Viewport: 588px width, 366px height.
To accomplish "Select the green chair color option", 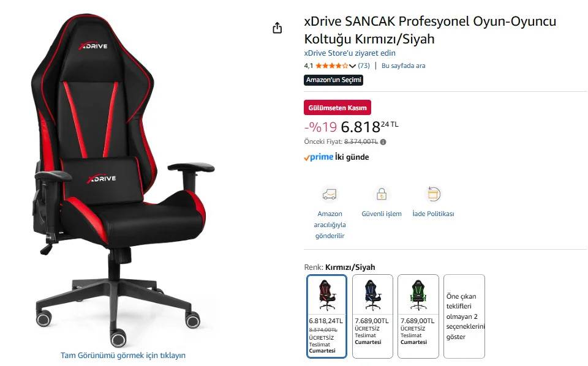I will pos(418,316).
